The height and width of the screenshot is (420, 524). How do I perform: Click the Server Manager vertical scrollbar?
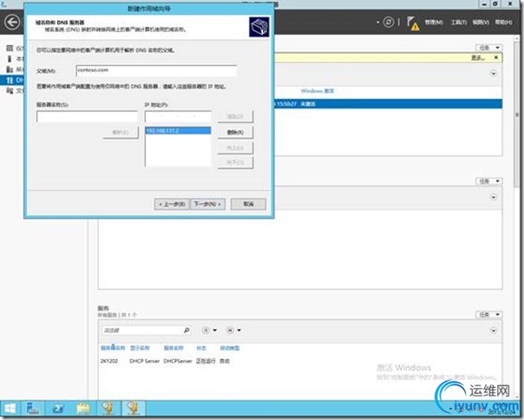pos(517,114)
